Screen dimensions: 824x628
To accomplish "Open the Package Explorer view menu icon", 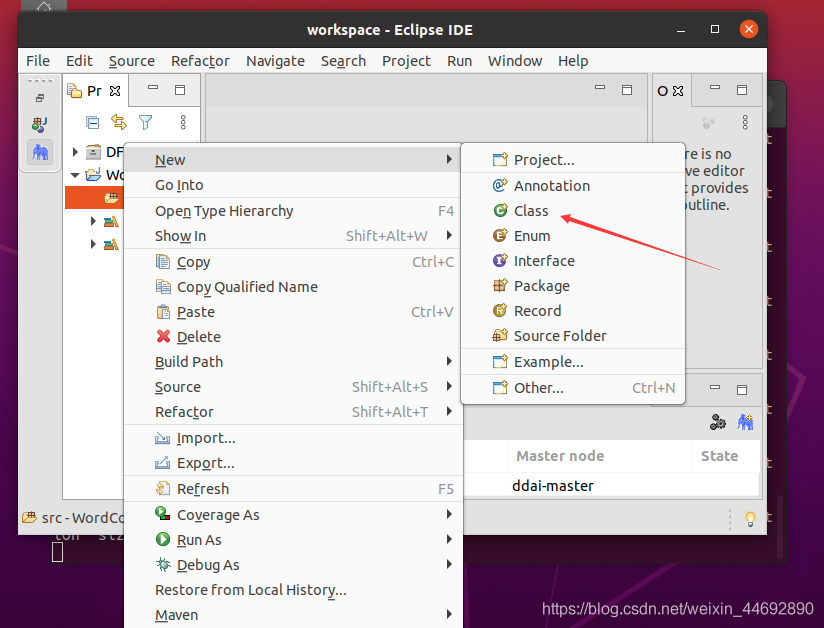I will [182, 121].
